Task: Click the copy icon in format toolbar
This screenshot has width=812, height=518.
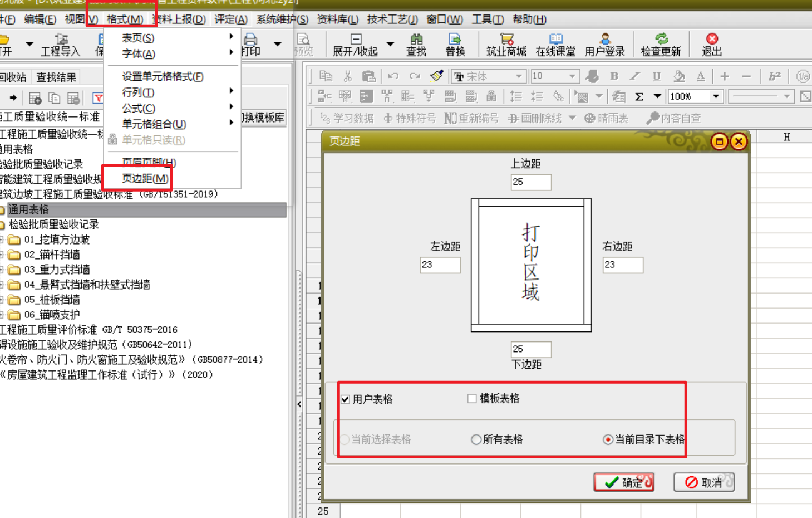Action: 326,76
